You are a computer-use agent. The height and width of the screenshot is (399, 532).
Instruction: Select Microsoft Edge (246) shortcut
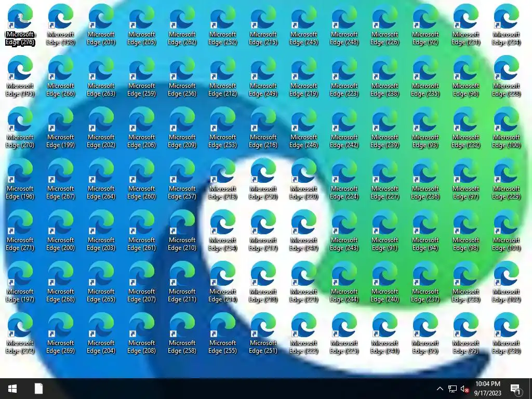[303, 128]
